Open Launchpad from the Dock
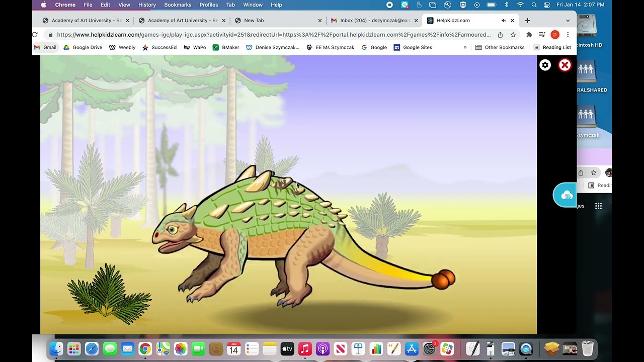 point(74,348)
